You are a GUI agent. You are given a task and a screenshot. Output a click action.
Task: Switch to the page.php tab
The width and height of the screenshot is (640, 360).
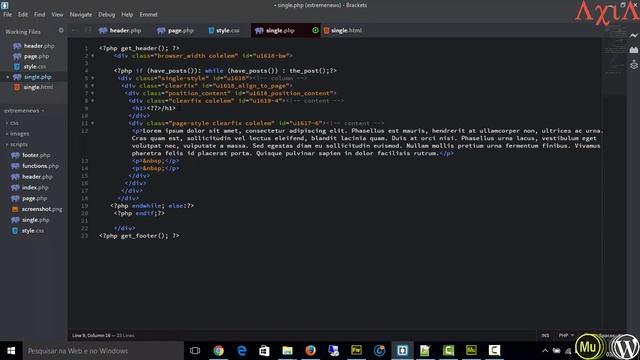tap(176, 30)
